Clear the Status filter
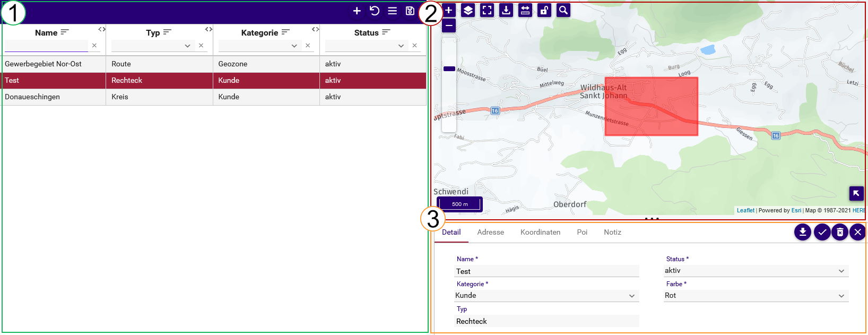The width and height of the screenshot is (868, 335). click(x=415, y=46)
